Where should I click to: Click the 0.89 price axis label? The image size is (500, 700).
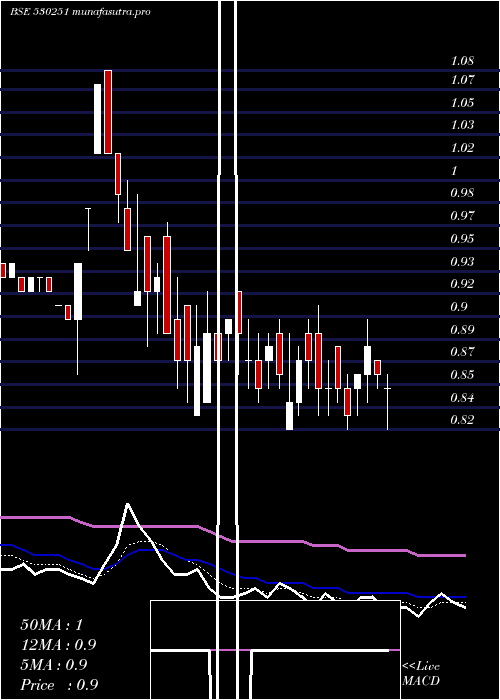[462, 330]
